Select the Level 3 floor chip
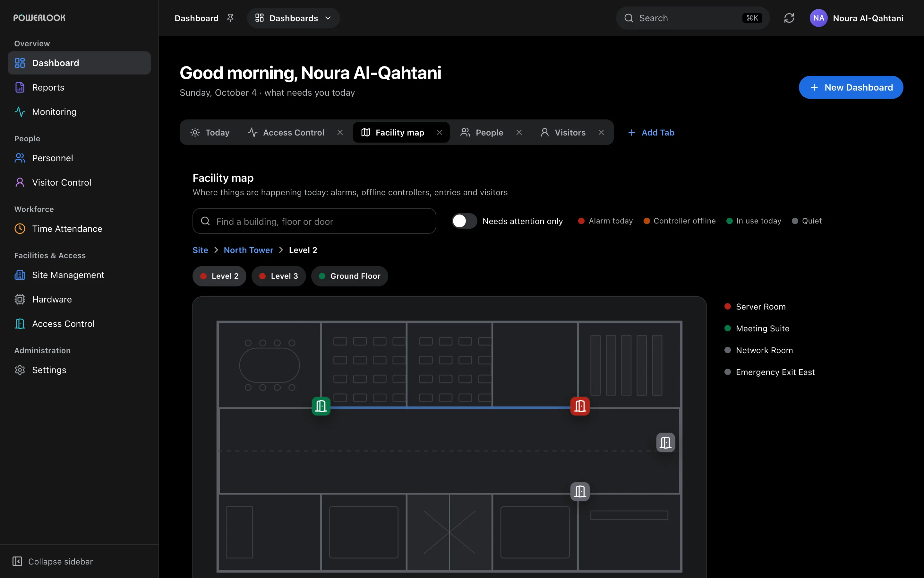Viewport: 924px width, 578px height. click(x=279, y=276)
